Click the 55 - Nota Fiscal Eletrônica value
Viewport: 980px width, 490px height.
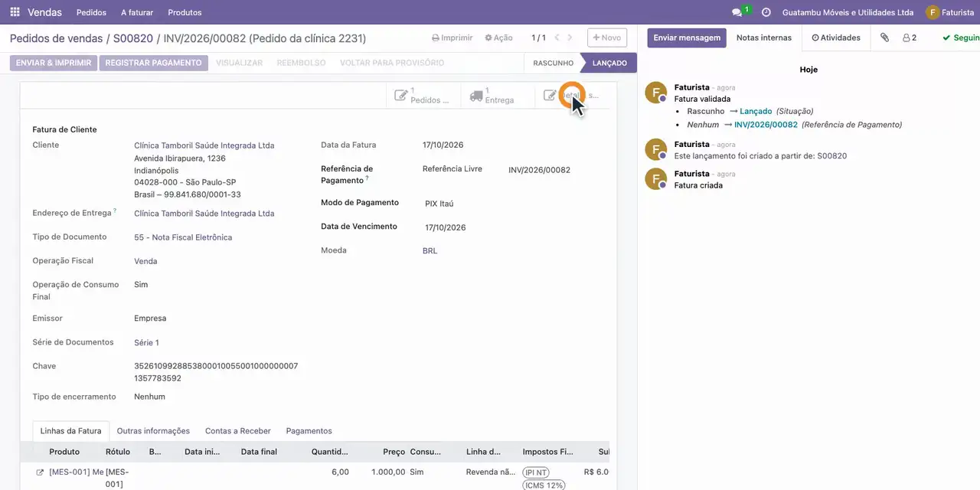[x=183, y=237]
